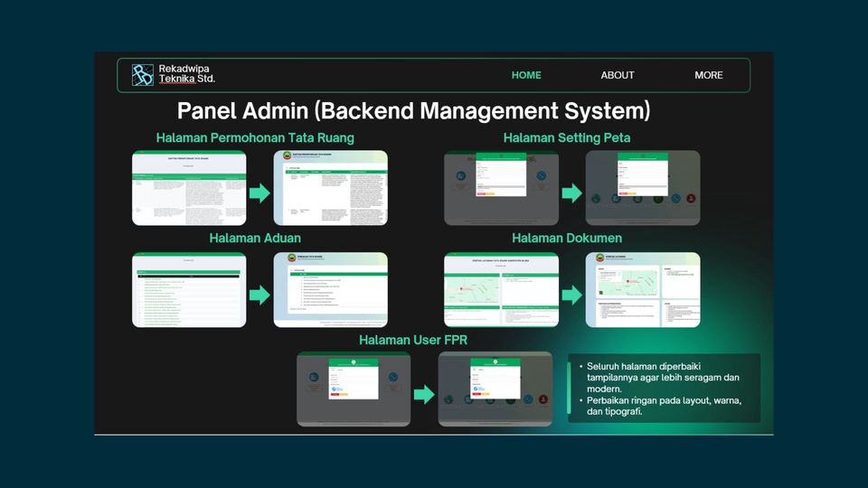Open the after screenshot of Setting Peta
The width and height of the screenshot is (868, 488).
click(x=642, y=188)
